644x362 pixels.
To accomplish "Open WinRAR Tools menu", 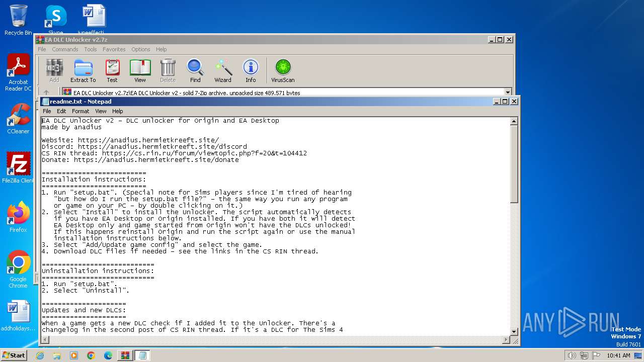I will click(91, 49).
